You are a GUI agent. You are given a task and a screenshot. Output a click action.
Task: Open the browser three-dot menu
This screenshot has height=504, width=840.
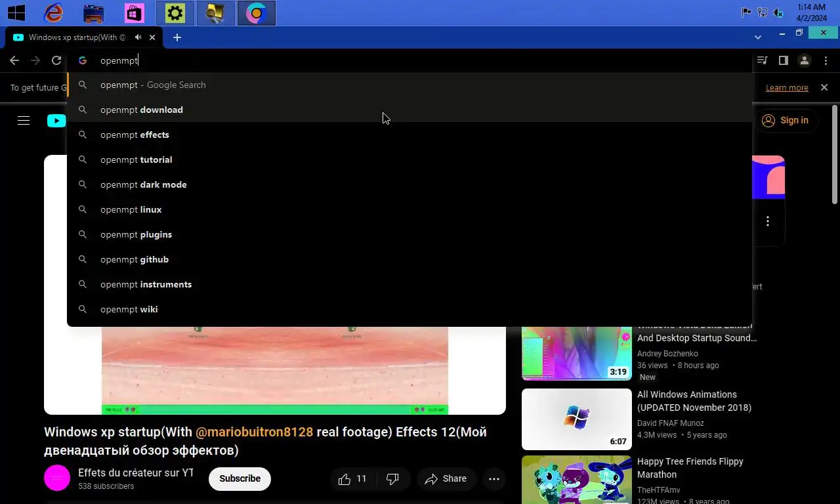coord(826,60)
